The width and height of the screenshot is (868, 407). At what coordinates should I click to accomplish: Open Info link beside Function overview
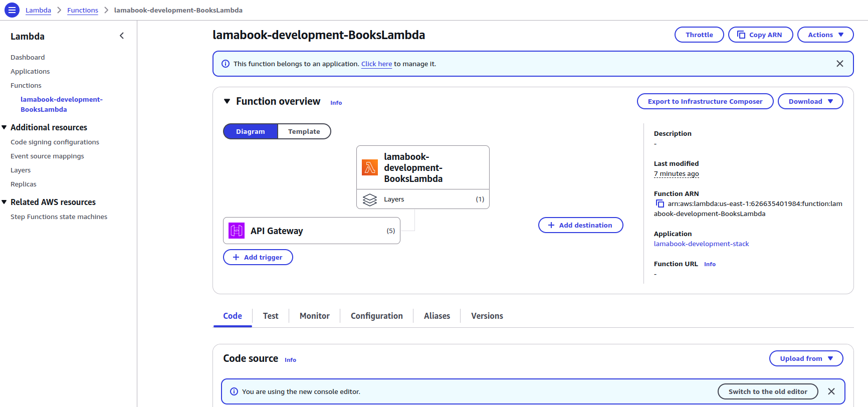(336, 103)
